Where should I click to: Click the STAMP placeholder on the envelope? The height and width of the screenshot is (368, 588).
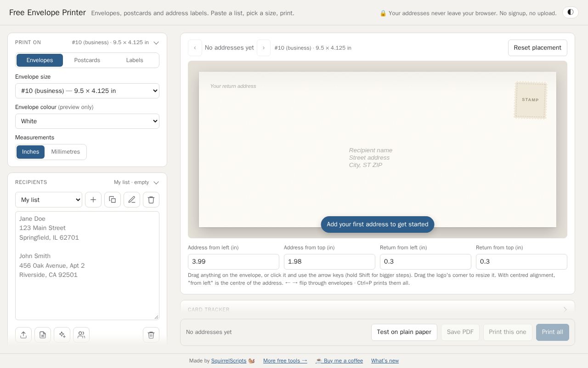[x=530, y=100]
